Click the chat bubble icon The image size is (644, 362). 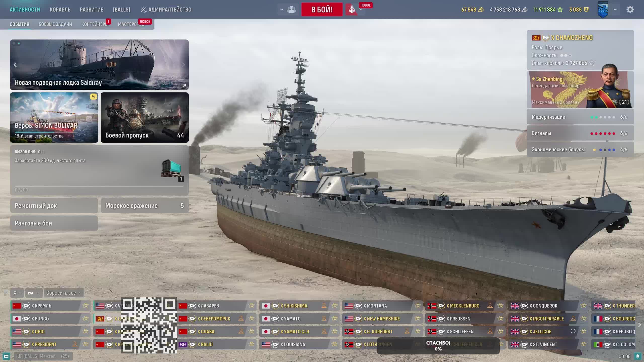(x=6, y=356)
